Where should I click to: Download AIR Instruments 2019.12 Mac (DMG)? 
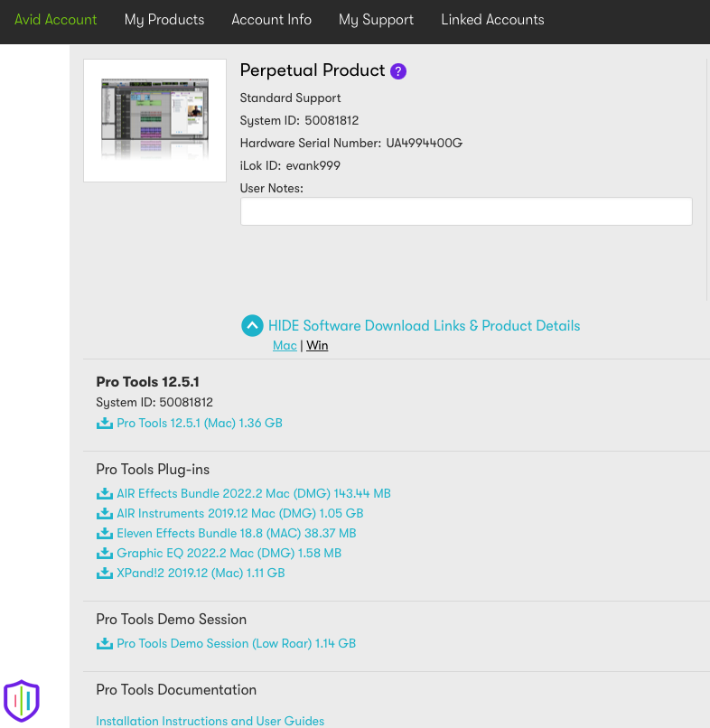pos(240,514)
